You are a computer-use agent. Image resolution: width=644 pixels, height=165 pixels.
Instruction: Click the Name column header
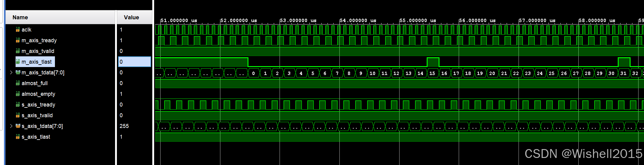[61, 17]
